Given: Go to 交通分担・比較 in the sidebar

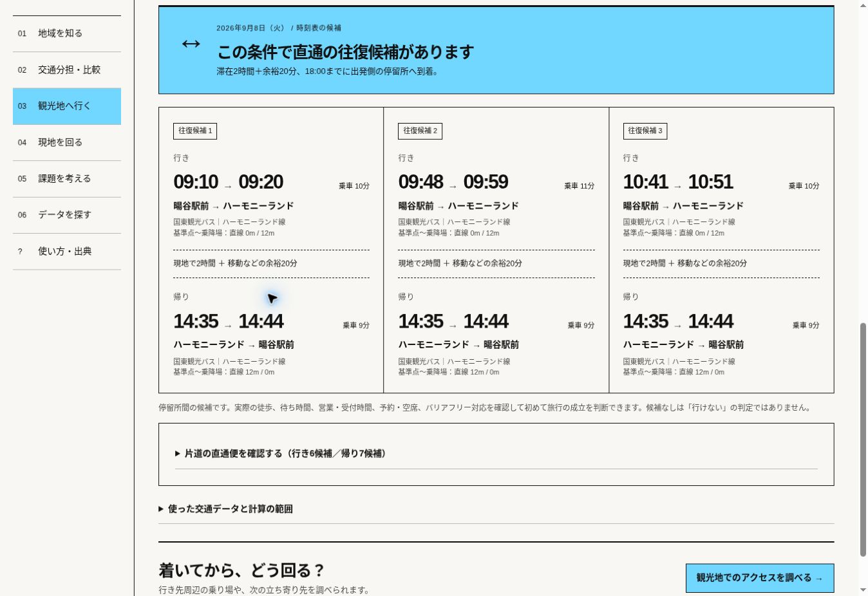Looking at the screenshot, I should [67, 70].
